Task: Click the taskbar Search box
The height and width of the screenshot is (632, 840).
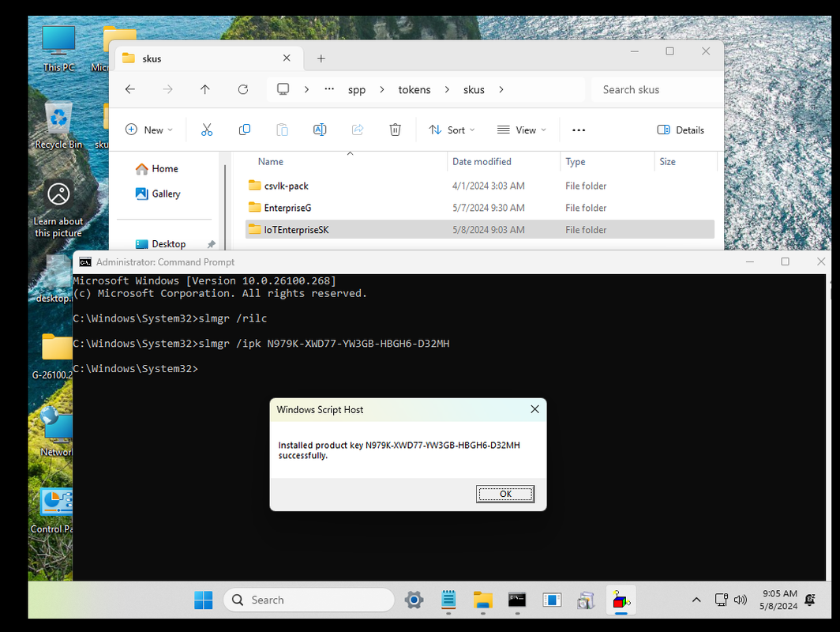Action: 309,600
